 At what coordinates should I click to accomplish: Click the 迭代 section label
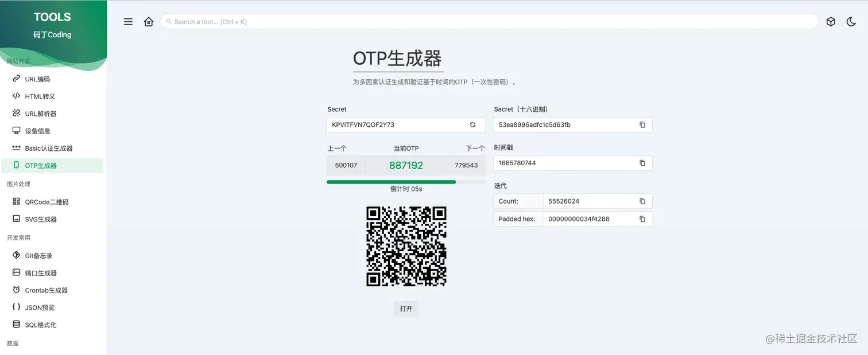(x=500, y=186)
